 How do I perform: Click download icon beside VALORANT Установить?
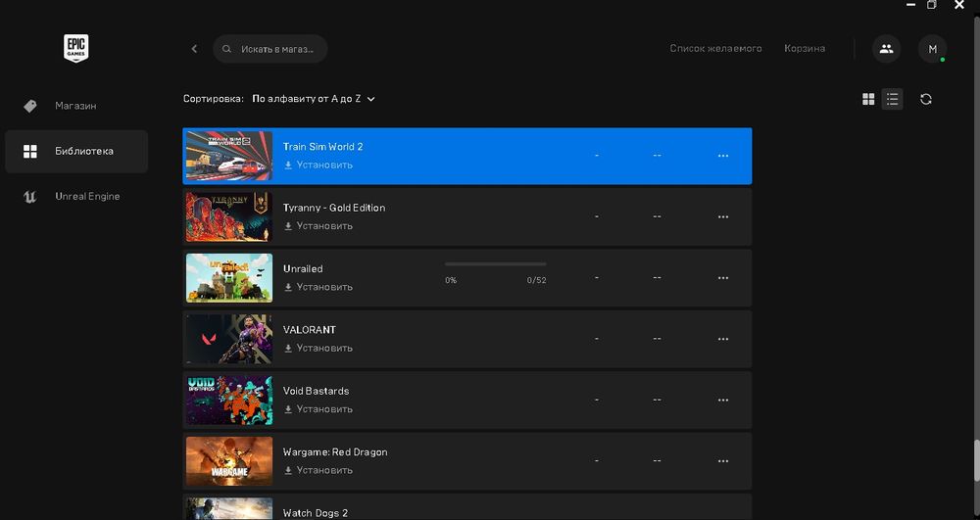click(x=288, y=348)
